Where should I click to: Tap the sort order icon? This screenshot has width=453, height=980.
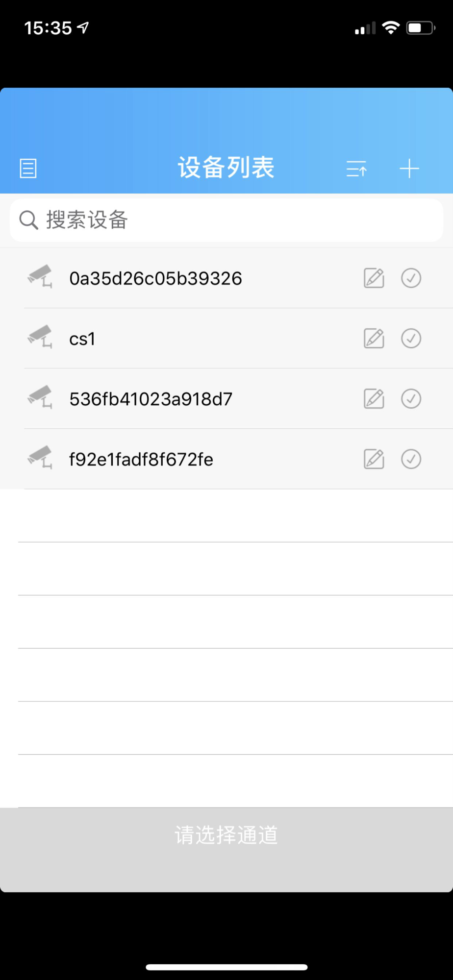pyautogui.click(x=356, y=169)
